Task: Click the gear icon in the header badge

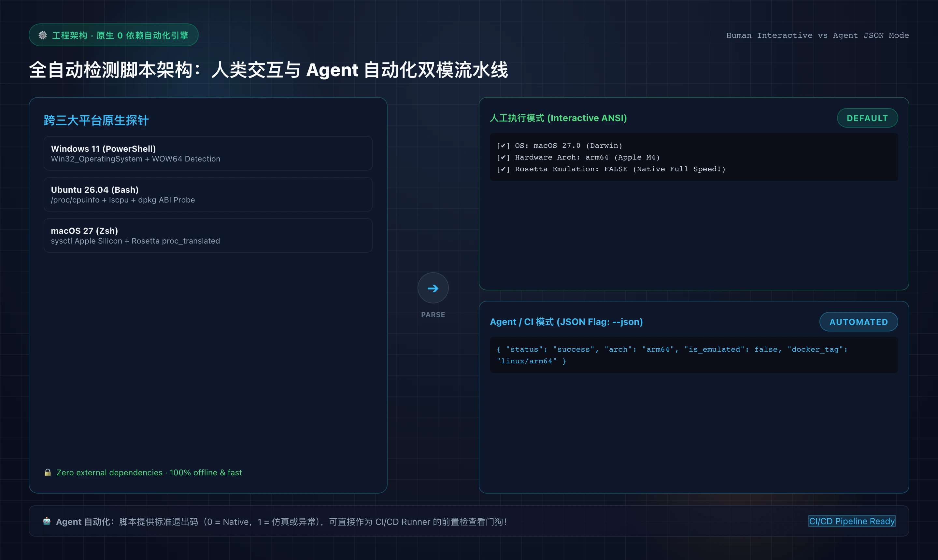Action: pos(43,35)
